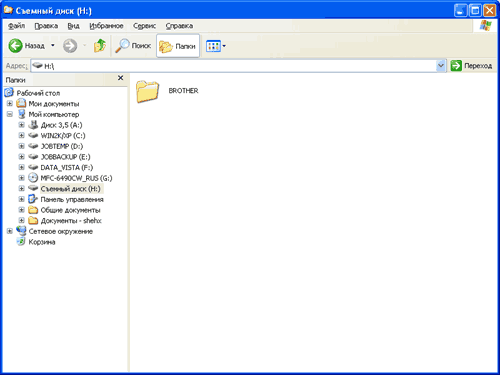Select the MFC-6490CW_RUS (G:) disc drive

76,178
